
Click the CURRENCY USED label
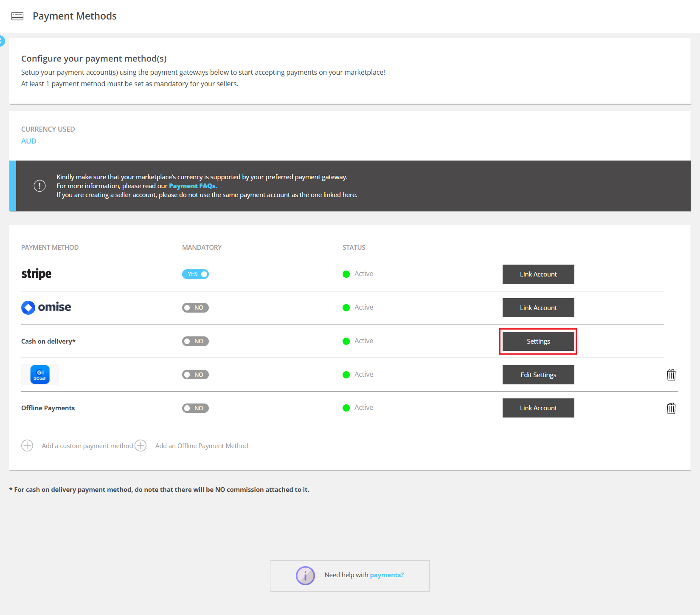tap(48, 129)
